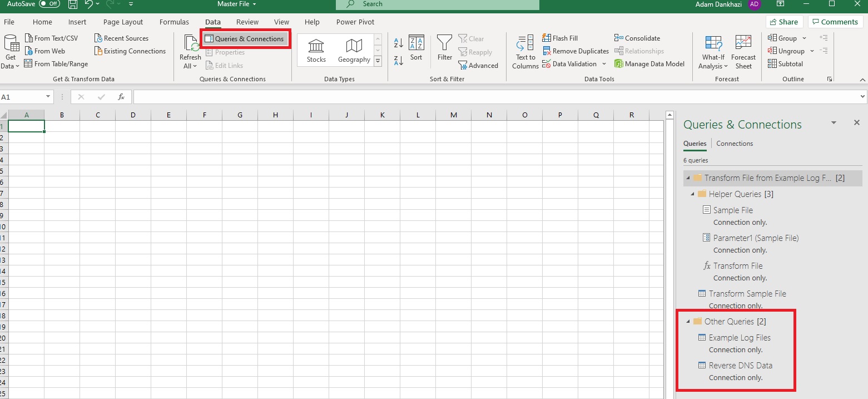Switch to the Power Pivot tab
The image size is (868, 399).
(355, 22)
